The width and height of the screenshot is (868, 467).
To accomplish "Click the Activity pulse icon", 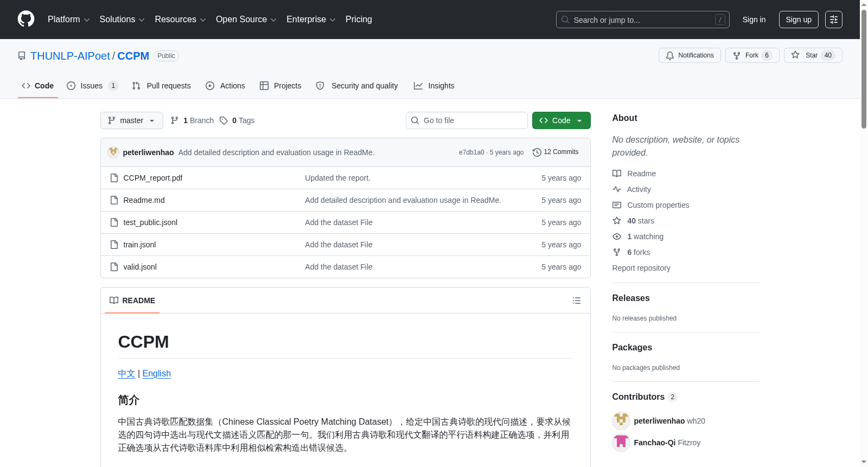I will pos(617,189).
